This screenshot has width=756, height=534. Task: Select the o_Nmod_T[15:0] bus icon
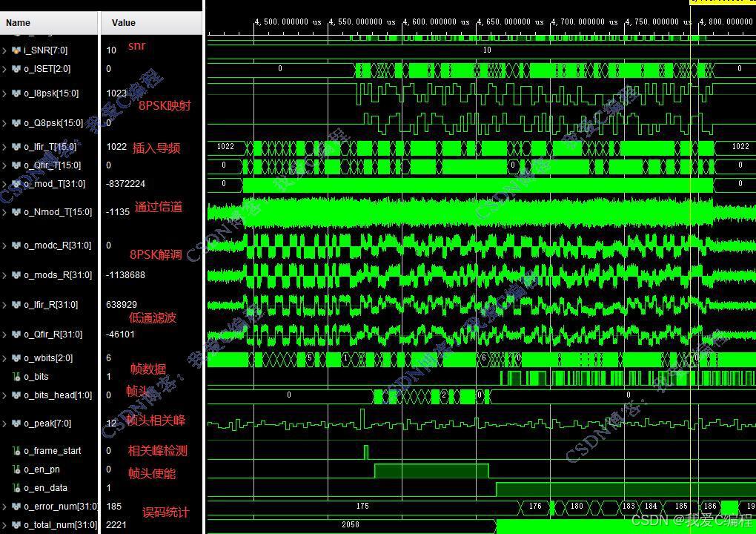[16, 212]
